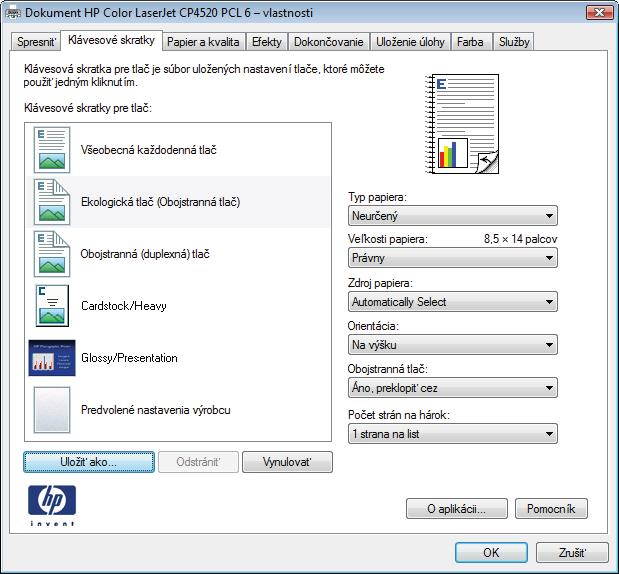Click the printer icon in title bar
Viewport: 619px width, 574px height.
tap(13, 13)
